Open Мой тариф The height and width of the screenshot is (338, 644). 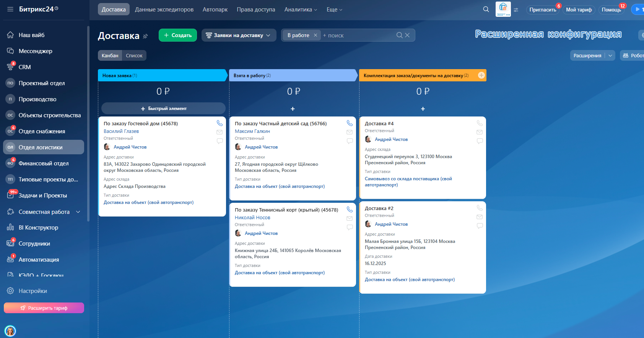click(579, 10)
